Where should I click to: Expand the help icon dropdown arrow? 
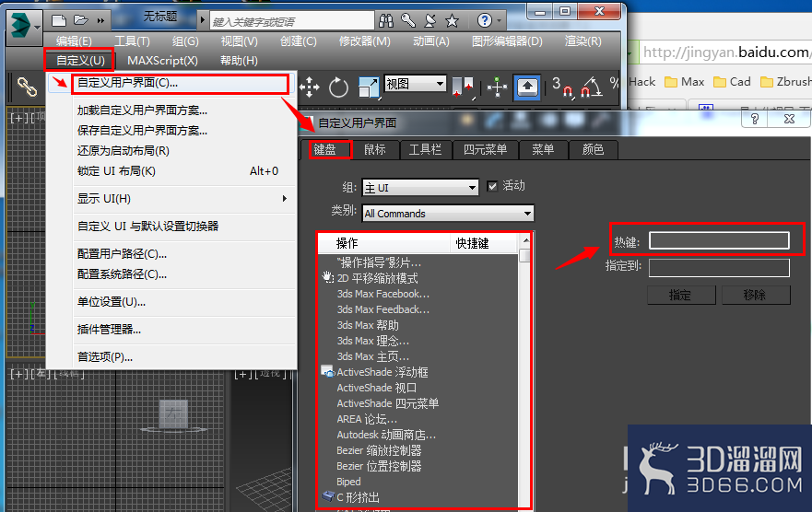[x=500, y=20]
